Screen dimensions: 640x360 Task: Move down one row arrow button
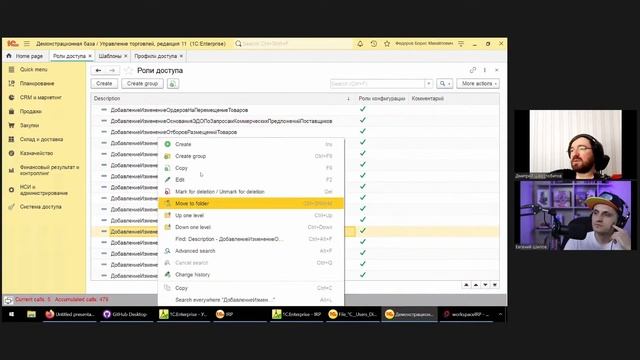485,285
